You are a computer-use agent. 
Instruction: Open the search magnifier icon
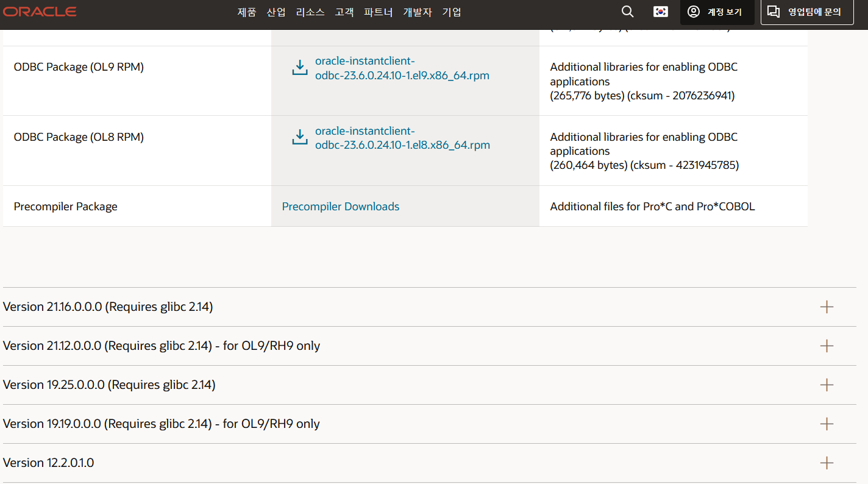pos(627,12)
